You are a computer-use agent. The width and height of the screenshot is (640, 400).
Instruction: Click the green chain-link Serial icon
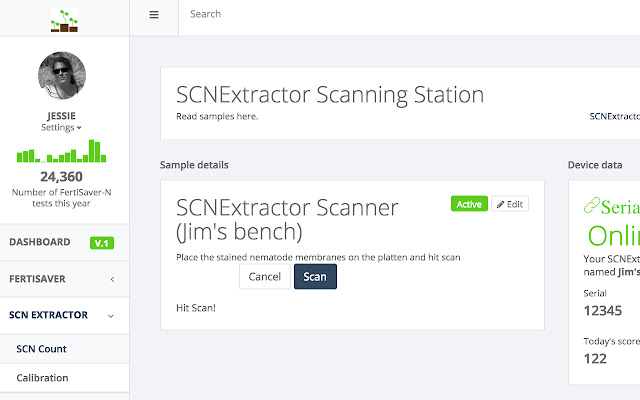pos(591,205)
